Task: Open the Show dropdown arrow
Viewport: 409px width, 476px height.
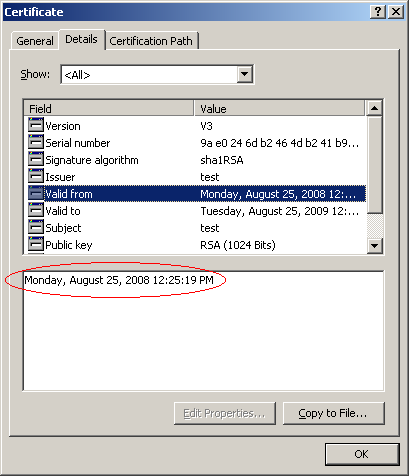Action: [245, 74]
